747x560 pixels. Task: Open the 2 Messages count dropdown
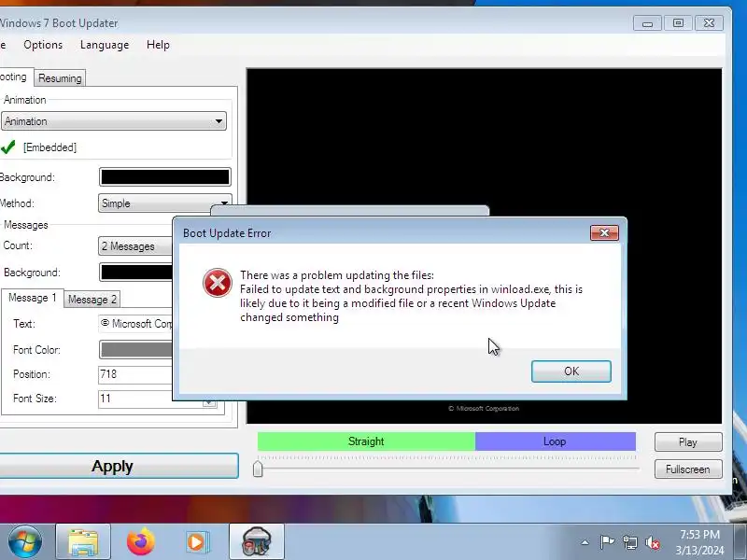click(135, 246)
